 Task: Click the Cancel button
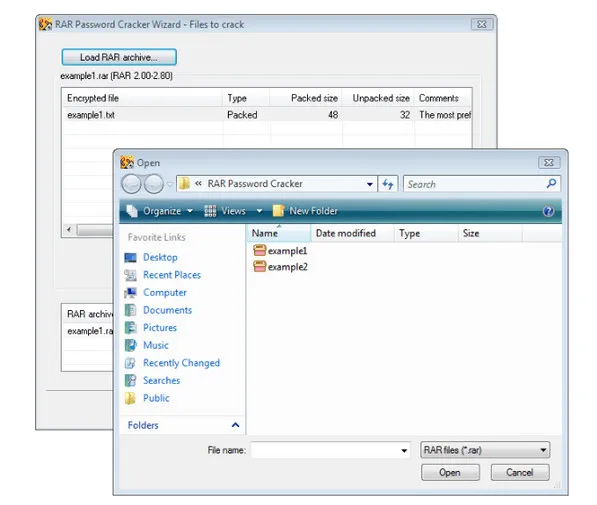pos(520,473)
